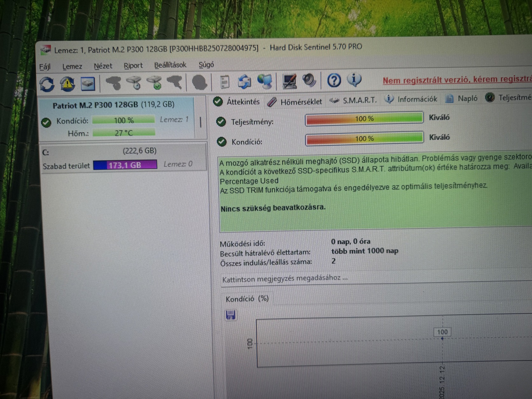Viewport: 532px width, 399px height.
Task: Click the '100' data point label on the chart
Action: coord(442,332)
